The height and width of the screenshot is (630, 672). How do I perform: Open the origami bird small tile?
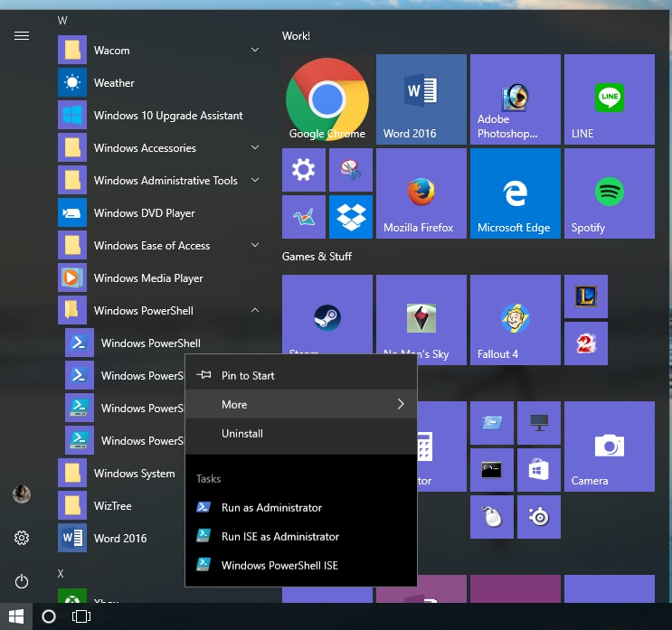point(303,217)
